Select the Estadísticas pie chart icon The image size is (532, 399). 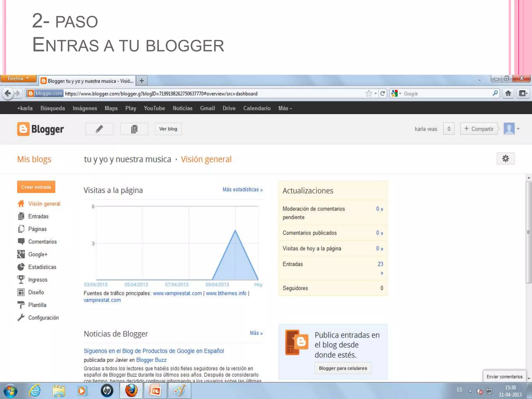(x=21, y=267)
